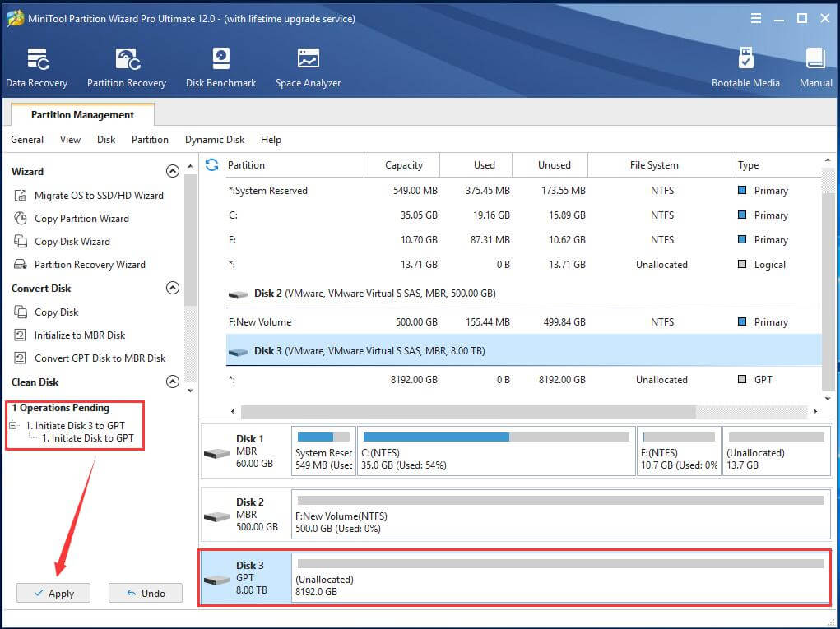Choose Initialize to MBR Disk link

(x=80, y=335)
